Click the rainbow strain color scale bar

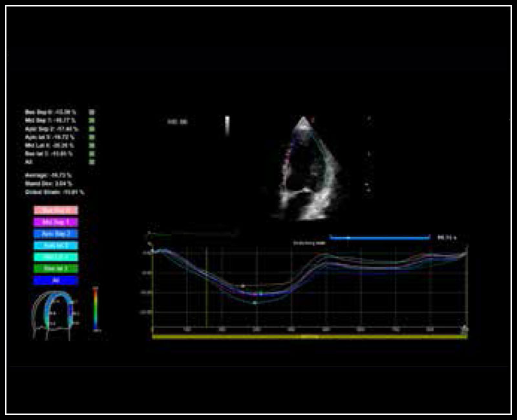click(96, 308)
